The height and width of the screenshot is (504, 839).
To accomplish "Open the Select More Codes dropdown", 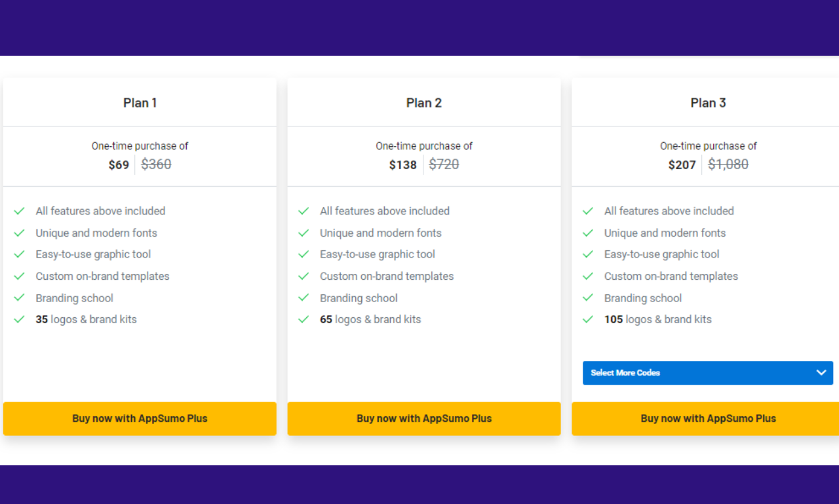I will click(695, 373).
